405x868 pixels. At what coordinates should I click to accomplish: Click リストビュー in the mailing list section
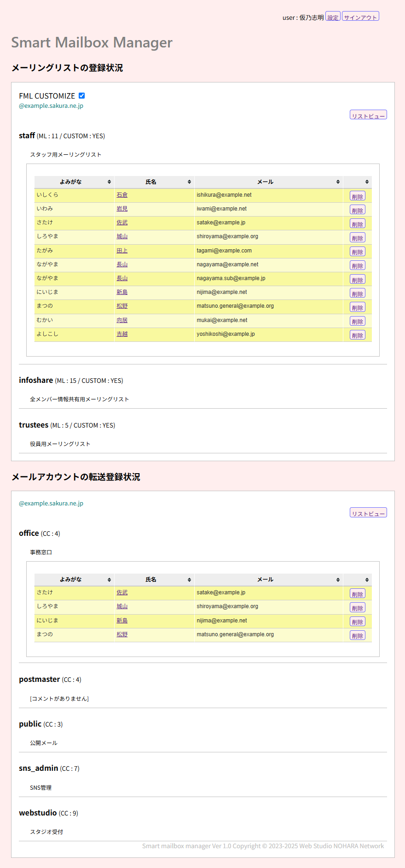pos(368,115)
